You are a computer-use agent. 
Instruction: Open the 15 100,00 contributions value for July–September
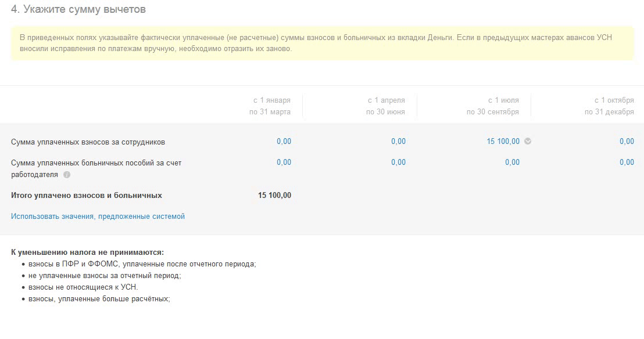pos(503,142)
